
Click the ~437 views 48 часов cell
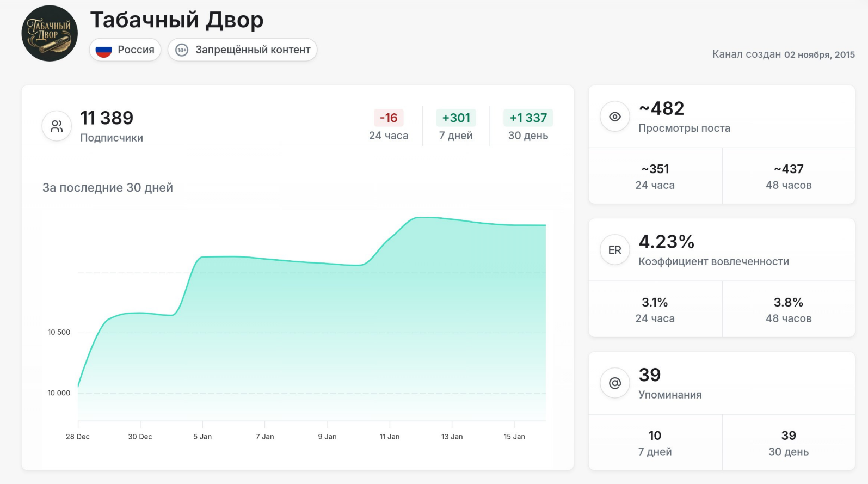coord(789,176)
